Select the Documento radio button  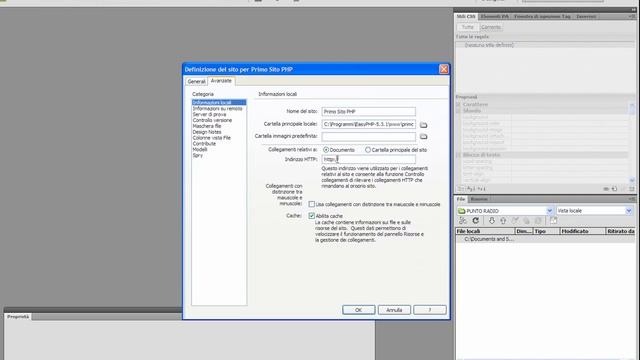click(x=326, y=150)
